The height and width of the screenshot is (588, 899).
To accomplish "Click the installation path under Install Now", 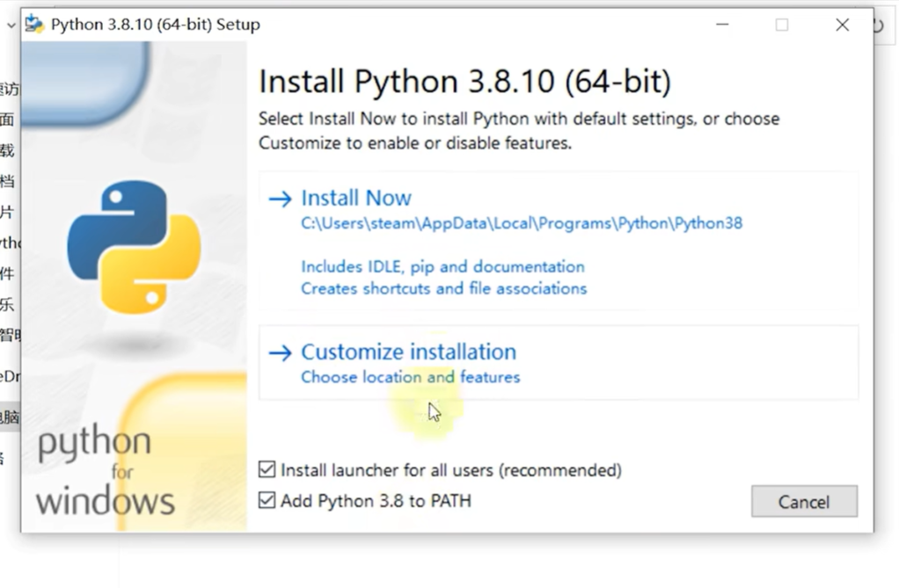I will pyautogui.click(x=521, y=223).
